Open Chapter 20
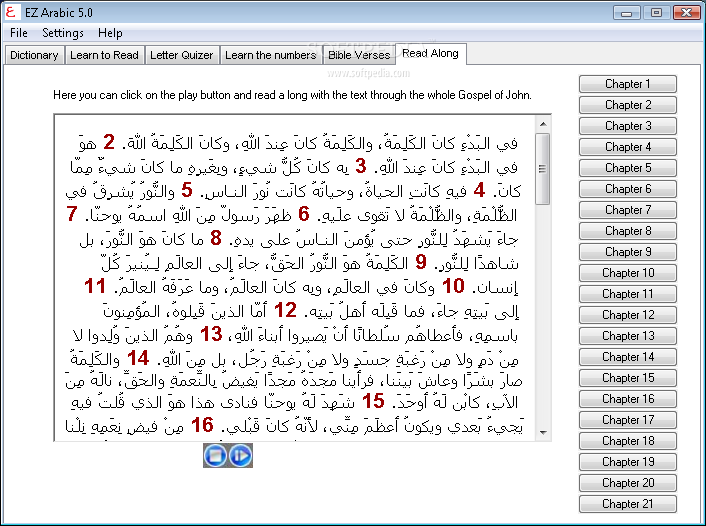 (x=628, y=483)
